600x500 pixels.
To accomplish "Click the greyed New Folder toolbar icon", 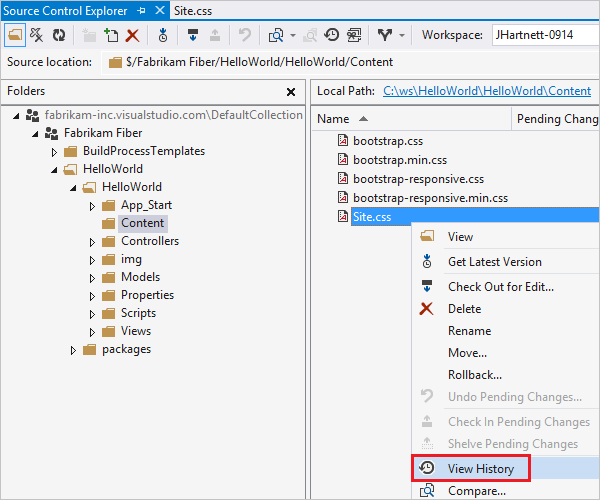I will (x=89, y=35).
